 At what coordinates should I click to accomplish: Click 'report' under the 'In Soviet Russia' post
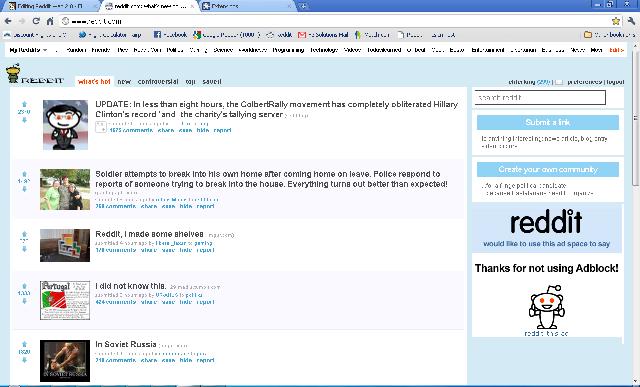point(205,360)
